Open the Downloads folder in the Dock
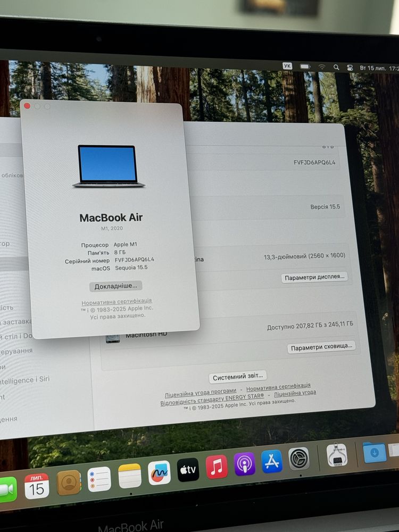Image resolution: width=399 pixels, height=532 pixels. (x=375, y=453)
